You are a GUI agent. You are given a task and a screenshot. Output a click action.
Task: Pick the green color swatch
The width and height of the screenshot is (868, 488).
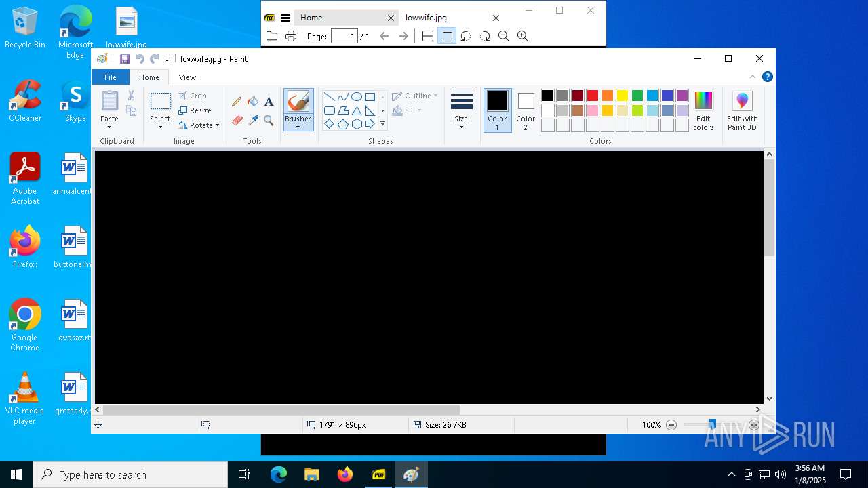[637, 96]
